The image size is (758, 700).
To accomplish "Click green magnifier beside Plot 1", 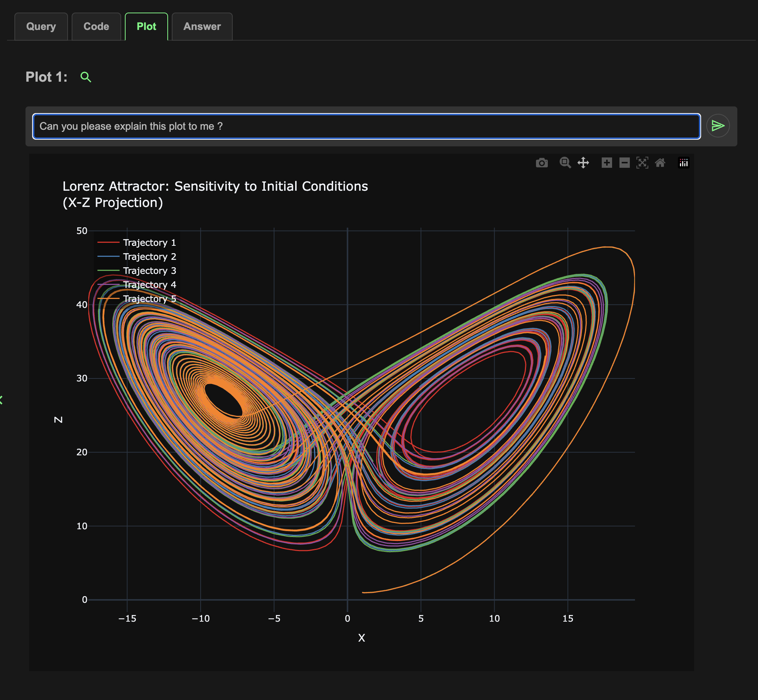I will coord(86,77).
